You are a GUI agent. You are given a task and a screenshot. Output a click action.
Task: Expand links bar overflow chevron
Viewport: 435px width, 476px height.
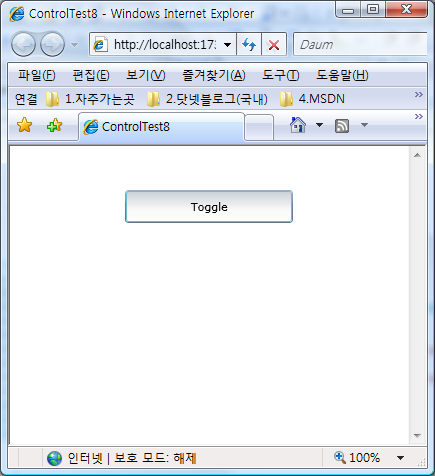(419, 95)
